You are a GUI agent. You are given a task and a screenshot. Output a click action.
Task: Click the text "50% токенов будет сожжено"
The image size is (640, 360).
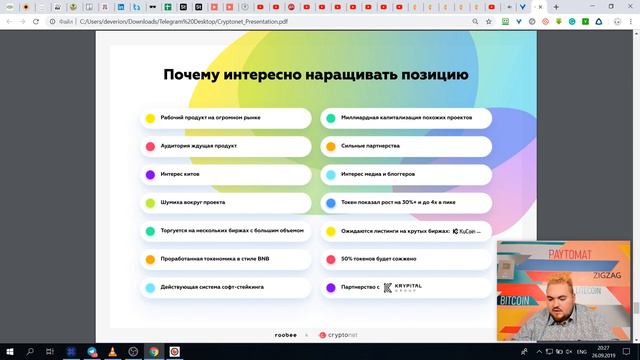pos(378,259)
